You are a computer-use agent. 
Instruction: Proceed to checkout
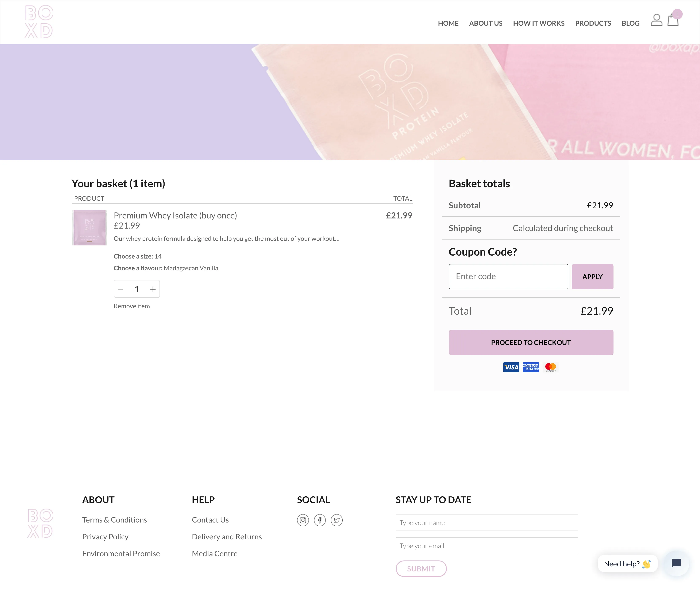(x=531, y=342)
